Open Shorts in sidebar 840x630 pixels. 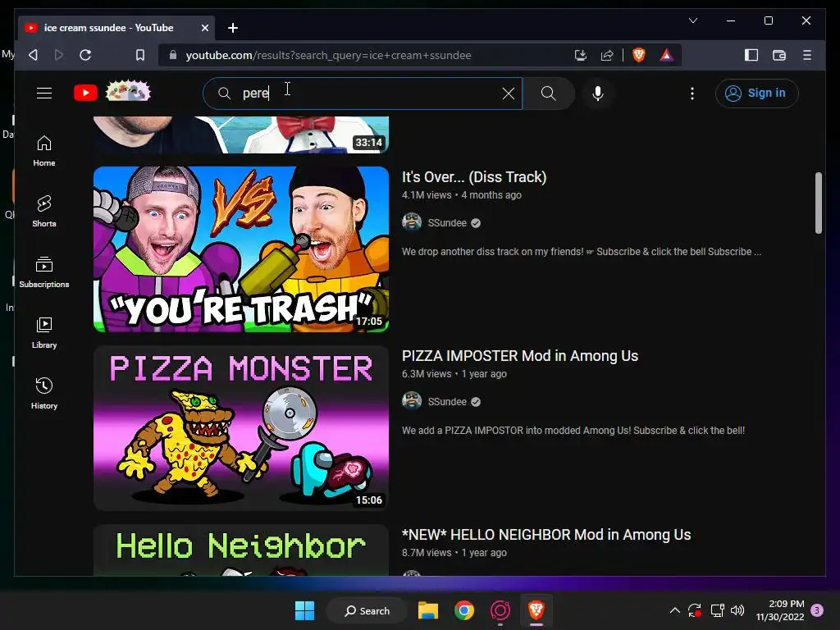[44, 212]
